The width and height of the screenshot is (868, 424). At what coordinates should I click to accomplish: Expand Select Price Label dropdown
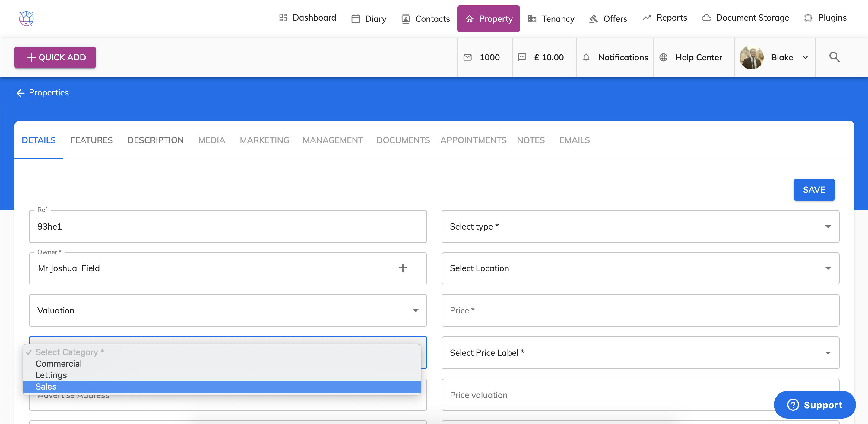point(640,352)
